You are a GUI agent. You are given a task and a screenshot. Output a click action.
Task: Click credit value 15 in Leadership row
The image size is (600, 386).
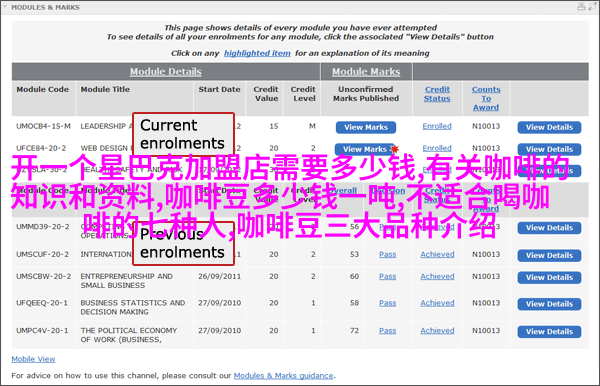[274, 126]
